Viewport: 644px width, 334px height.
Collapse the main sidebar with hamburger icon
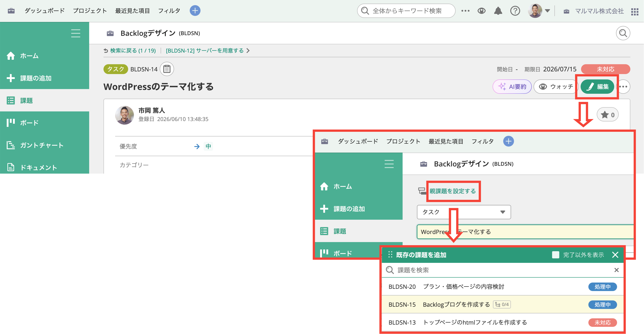click(x=75, y=33)
